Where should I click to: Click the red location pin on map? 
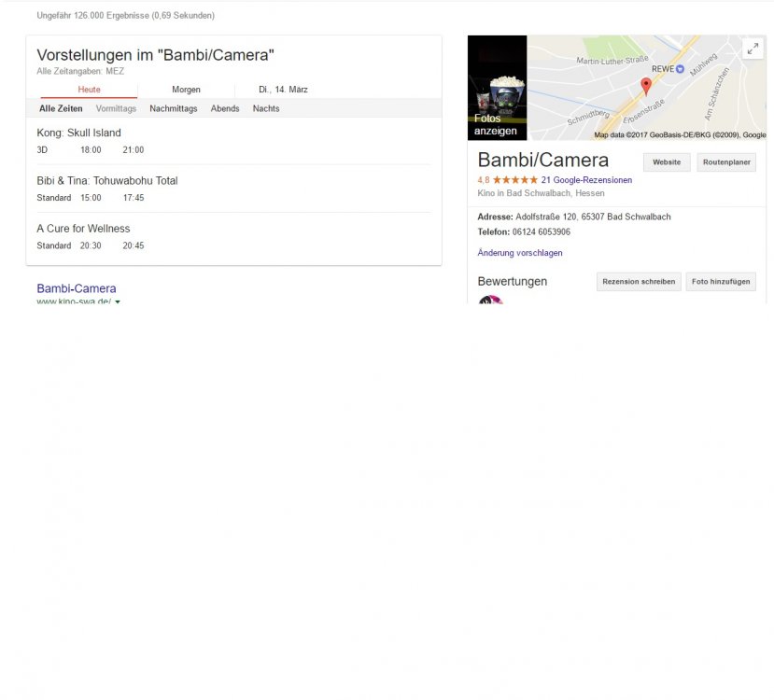(x=645, y=87)
